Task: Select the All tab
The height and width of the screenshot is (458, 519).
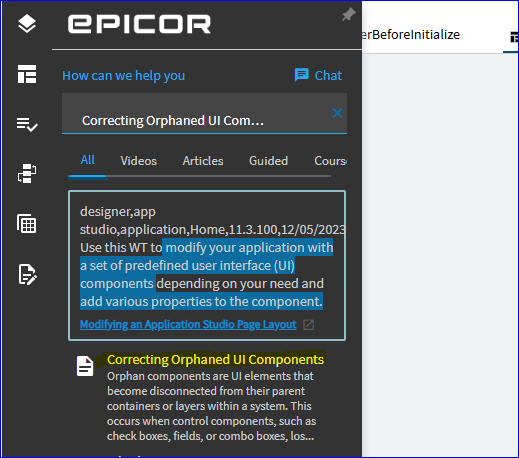Action: click(x=88, y=160)
